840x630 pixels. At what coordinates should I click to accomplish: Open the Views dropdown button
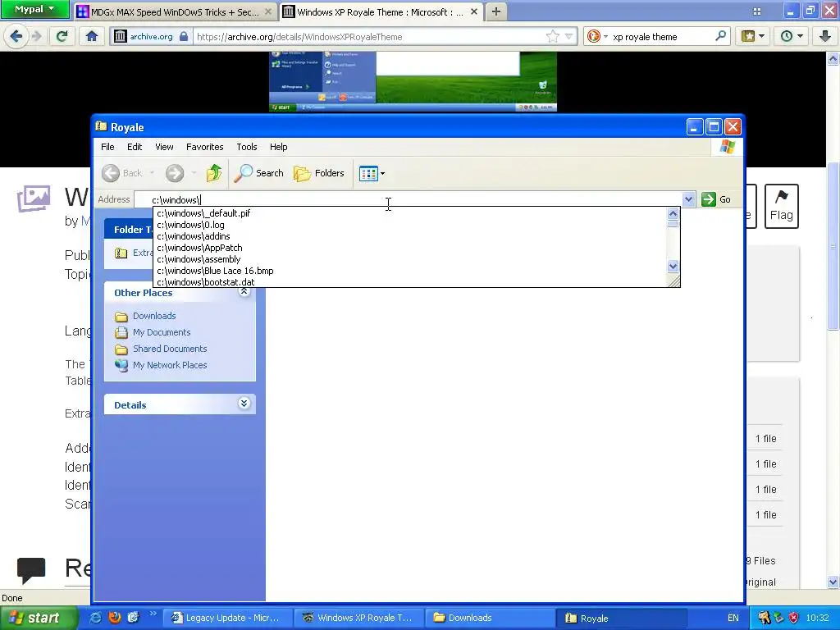pos(372,174)
